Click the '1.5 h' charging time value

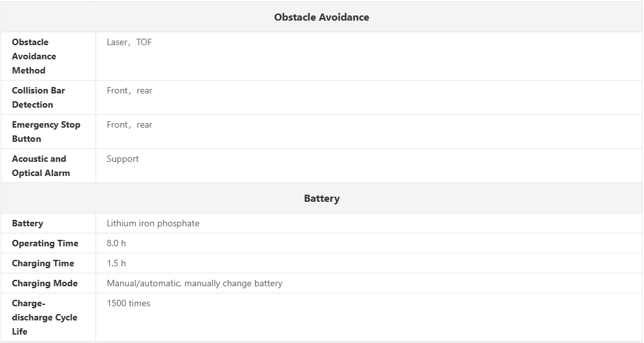(116, 264)
